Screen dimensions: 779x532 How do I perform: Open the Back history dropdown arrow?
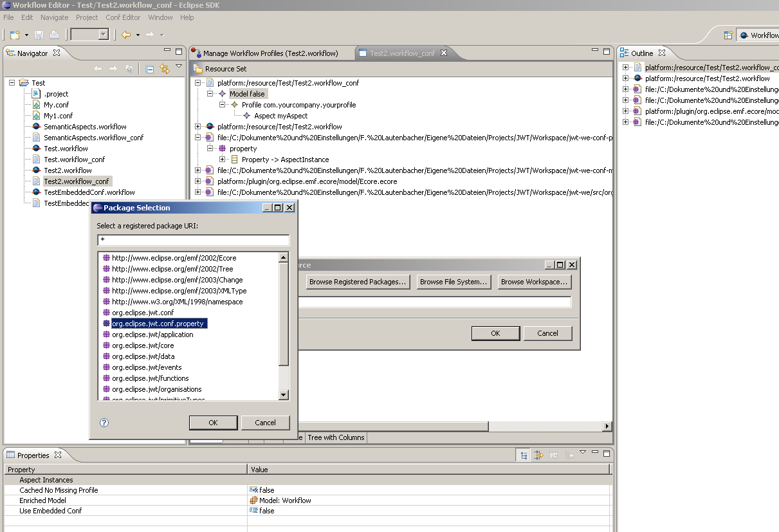[136, 35]
